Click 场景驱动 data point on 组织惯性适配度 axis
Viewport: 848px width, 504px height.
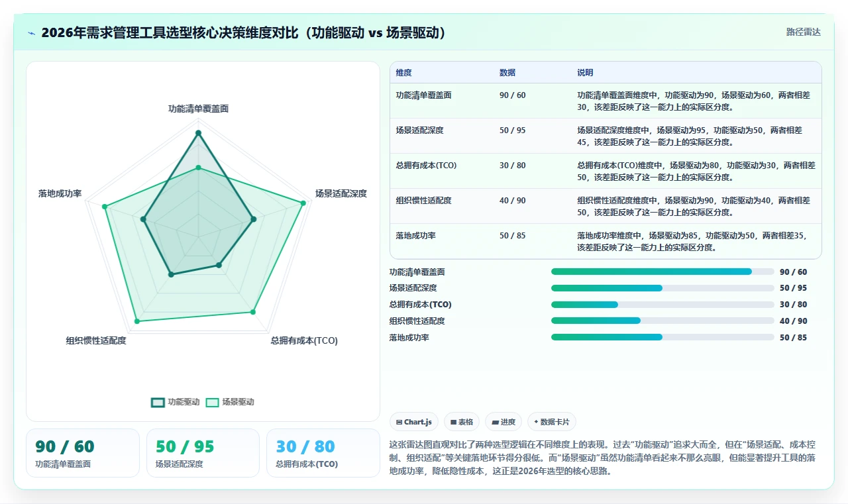pyautogui.click(x=137, y=321)
